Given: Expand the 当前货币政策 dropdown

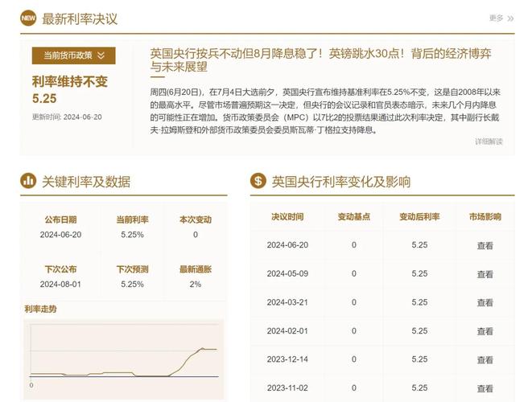Looking at the screenshot, I should click(73, 55).
